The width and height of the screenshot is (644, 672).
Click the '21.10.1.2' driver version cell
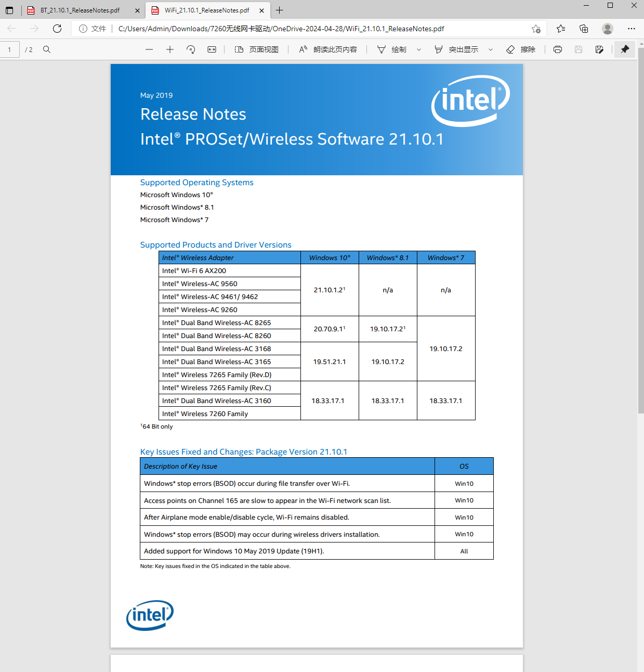[x=330, y=290]
